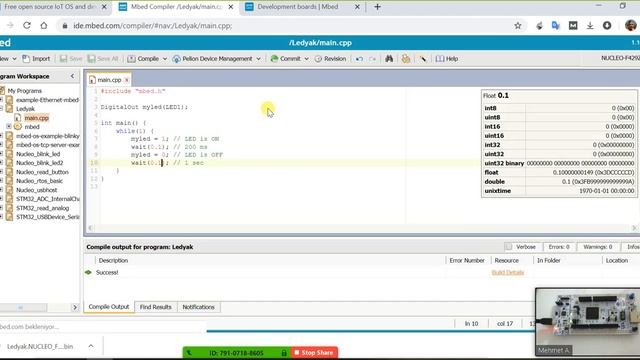Reload the browser page
The width and height of the screenshot is (640, 360).
pos(27,25)
